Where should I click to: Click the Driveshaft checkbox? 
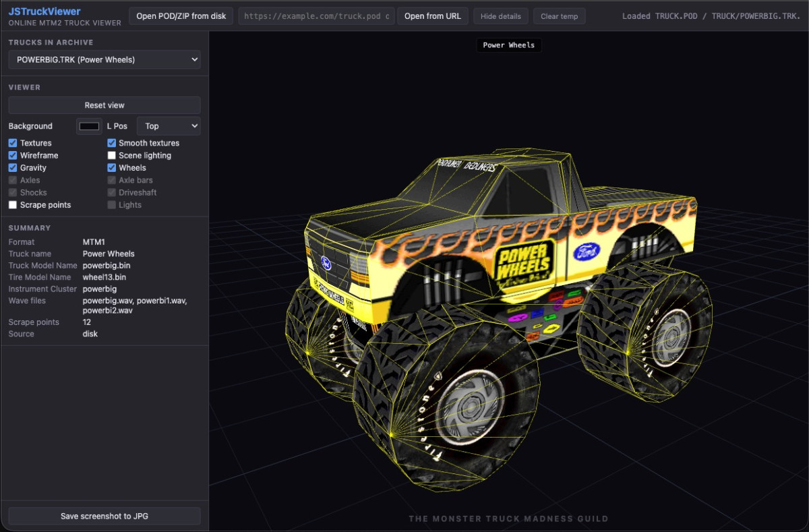(x=112, y=192)
